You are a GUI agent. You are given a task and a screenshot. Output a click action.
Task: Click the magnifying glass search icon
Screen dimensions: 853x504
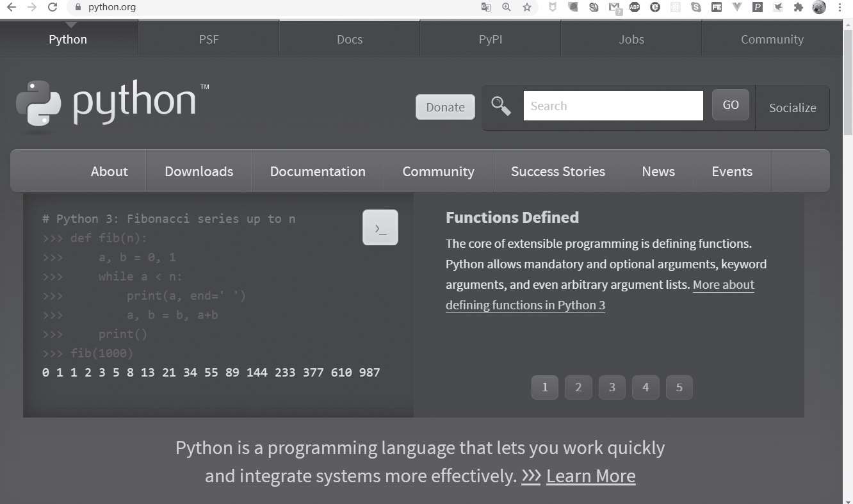(x=501, y=106)
